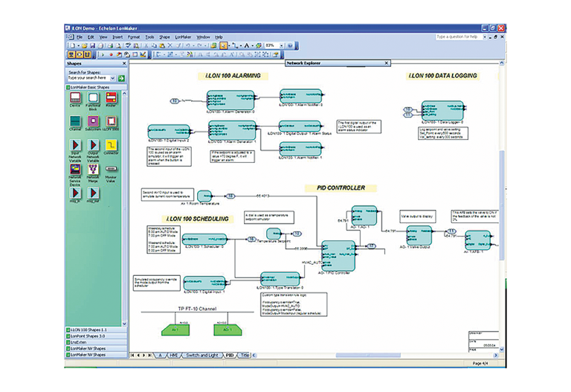Pick the Connector shape icon
This screenshot has height=392, width=571.
[x=111, y=145]
